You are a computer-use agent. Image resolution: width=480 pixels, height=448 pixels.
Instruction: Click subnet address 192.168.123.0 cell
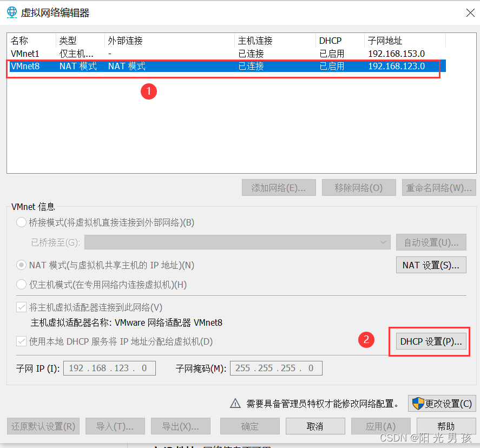[x=397, y=66]
